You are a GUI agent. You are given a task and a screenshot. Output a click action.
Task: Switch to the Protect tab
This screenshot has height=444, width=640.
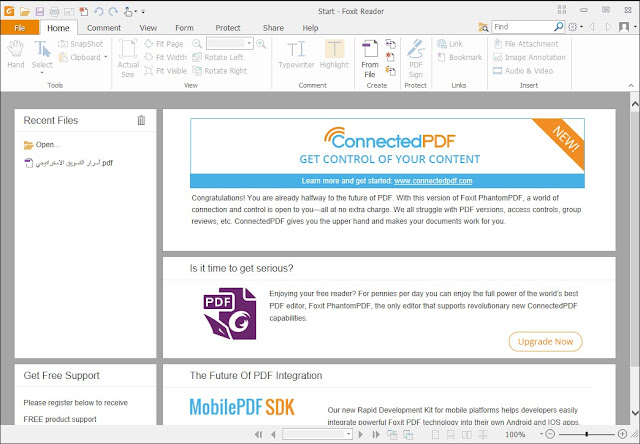coord(228,28)
